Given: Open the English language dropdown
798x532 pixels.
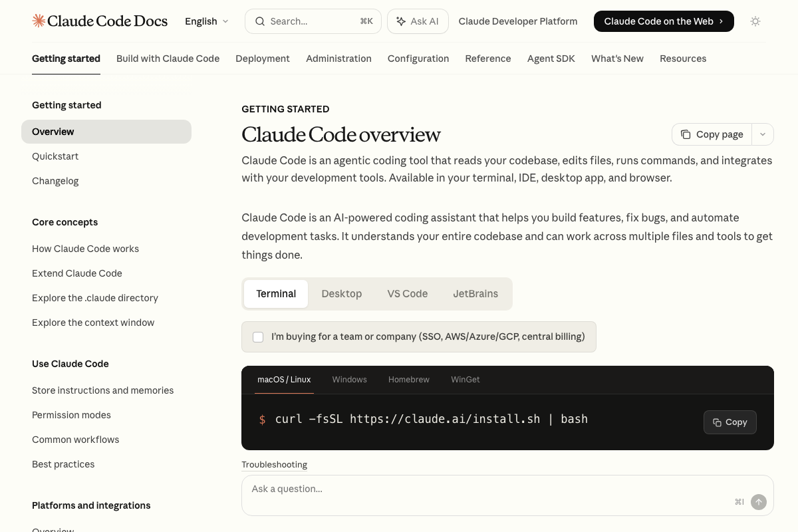Looking at the screenshot, I should 207,21.
